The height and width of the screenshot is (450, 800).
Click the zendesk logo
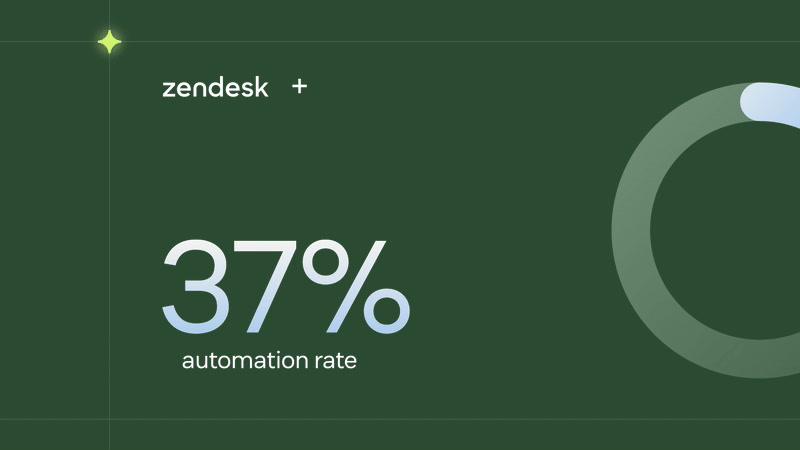click(215, 88)
